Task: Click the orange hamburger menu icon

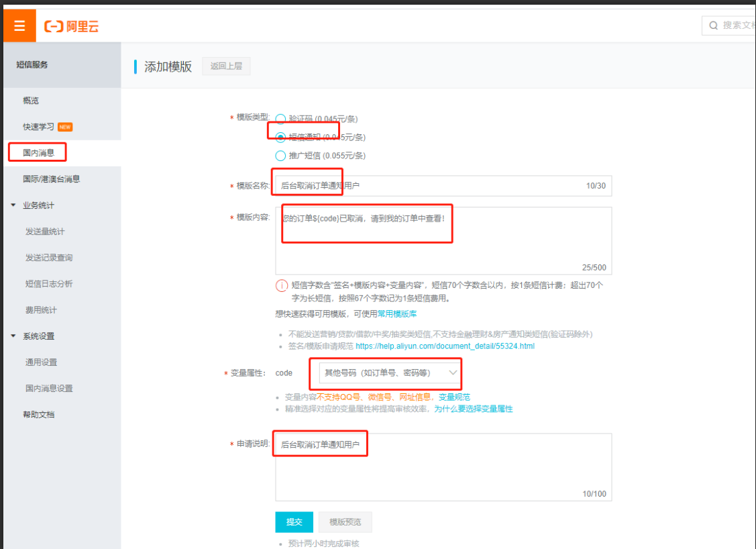Action: [19, 26]
